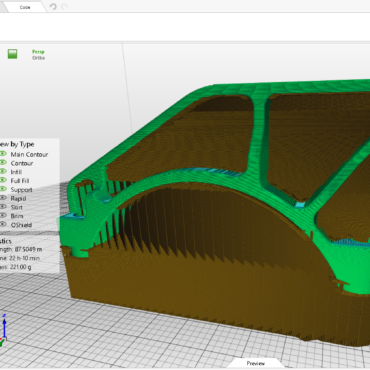The height and width of the screenshot is (370, 370).
Task: Show Rapid moves via eye icon
Action: [3, 198]
